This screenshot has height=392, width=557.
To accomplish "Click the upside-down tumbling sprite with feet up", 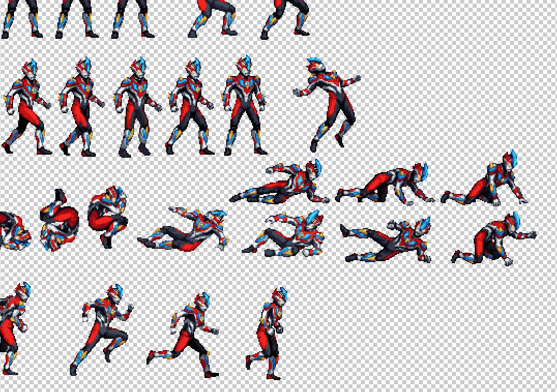I will (x=60, y=220).
